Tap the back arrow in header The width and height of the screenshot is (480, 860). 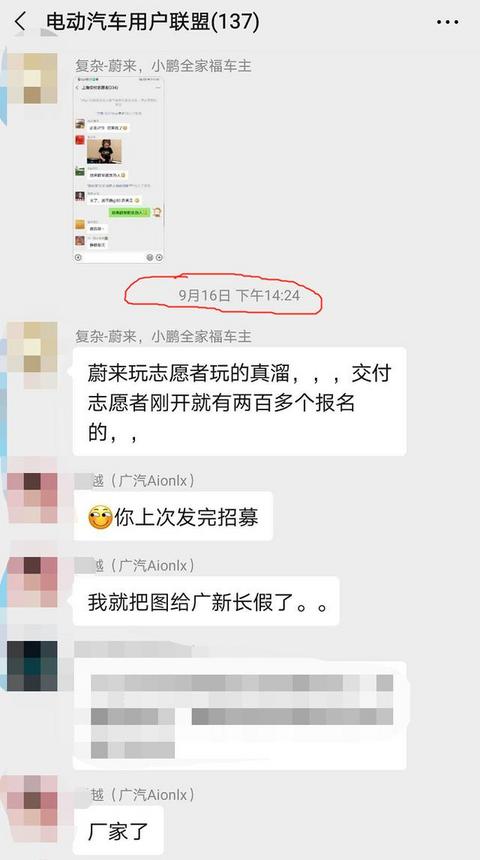pyautogui.click(x=20, y=22)
